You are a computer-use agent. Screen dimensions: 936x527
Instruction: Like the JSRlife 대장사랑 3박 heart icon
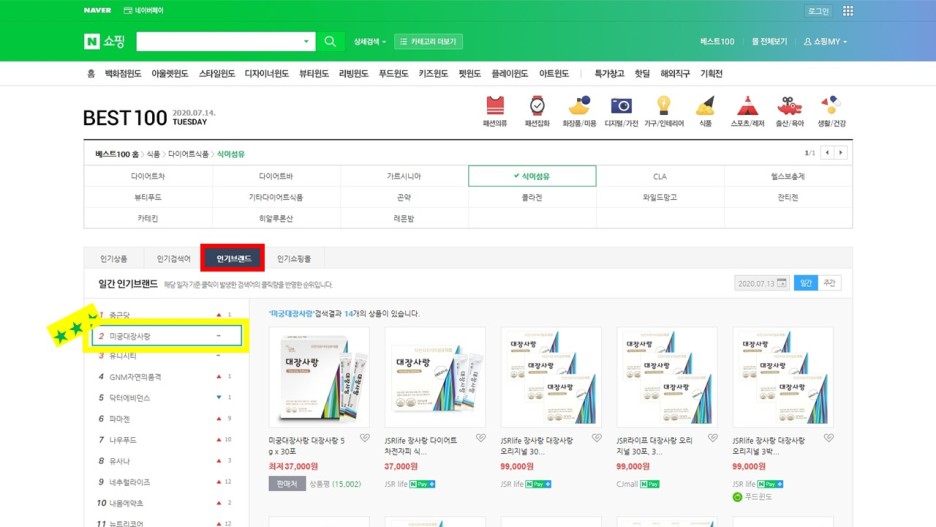click(829, 438)
